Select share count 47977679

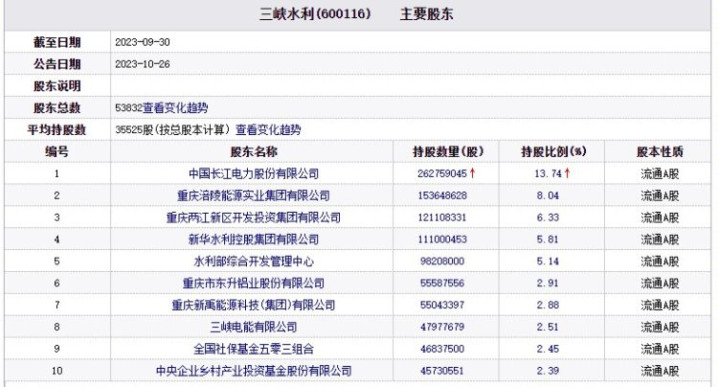click(442, 327)
